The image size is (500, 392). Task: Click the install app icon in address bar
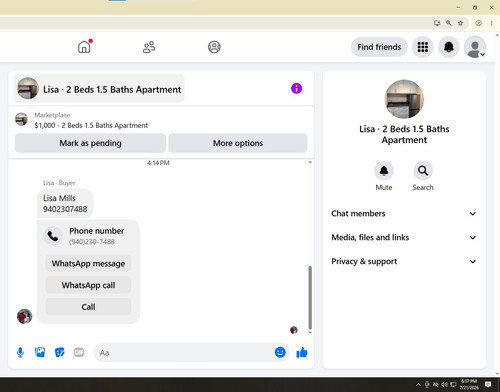pyautogui.click(x=437, y=23)
